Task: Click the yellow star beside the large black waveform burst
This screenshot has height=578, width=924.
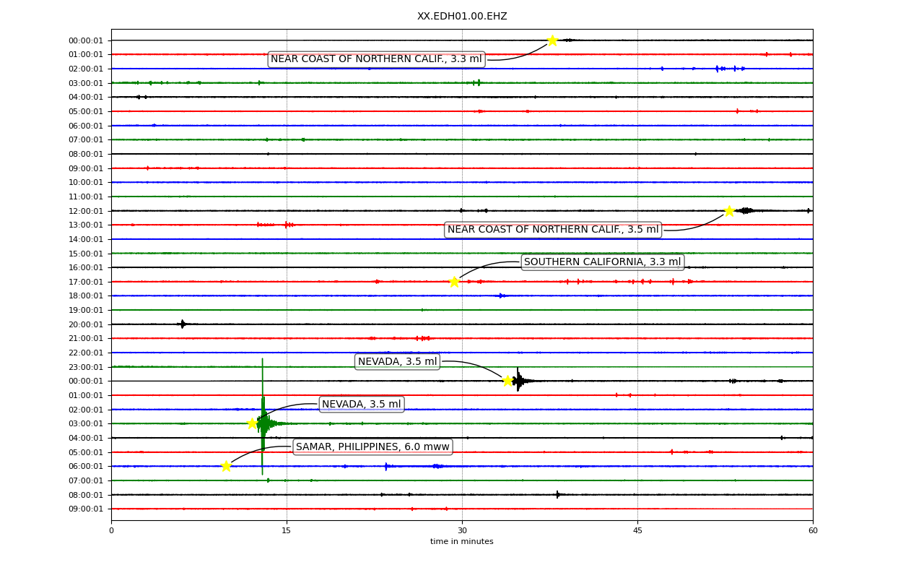Action: pos(507,381)
